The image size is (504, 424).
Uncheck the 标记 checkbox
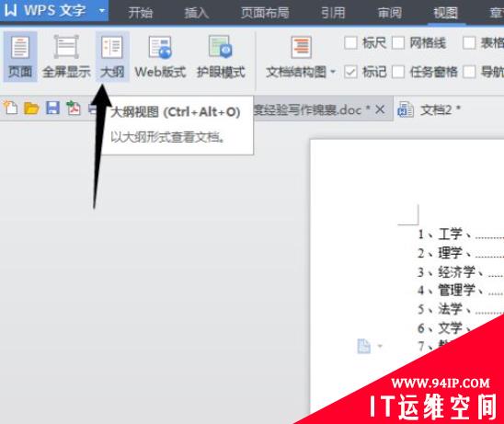click(350, 72)
